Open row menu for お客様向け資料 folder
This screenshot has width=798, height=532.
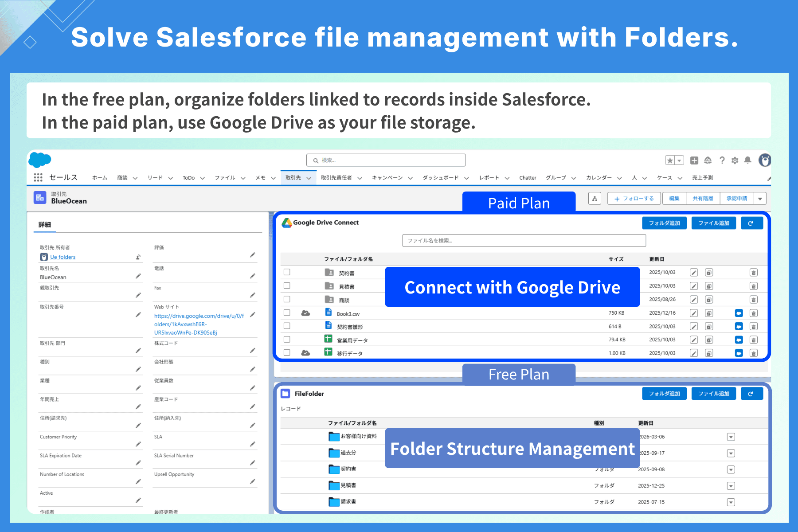[731, 437]
